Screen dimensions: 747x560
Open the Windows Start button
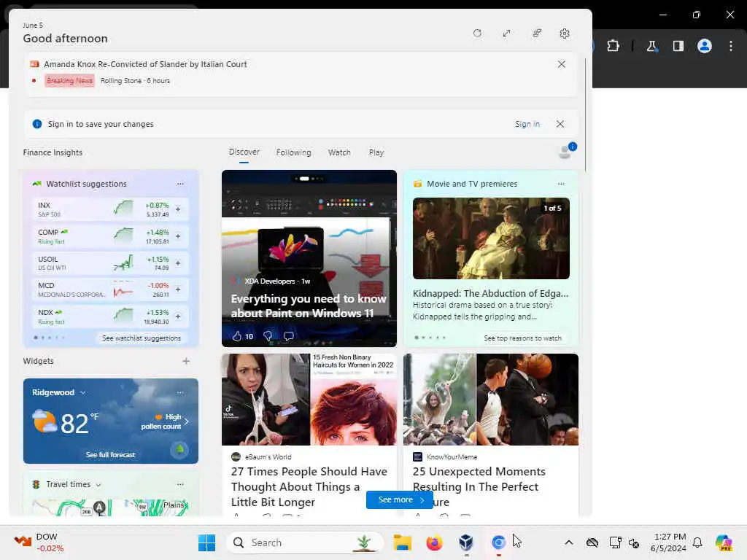tap(206, 542)
